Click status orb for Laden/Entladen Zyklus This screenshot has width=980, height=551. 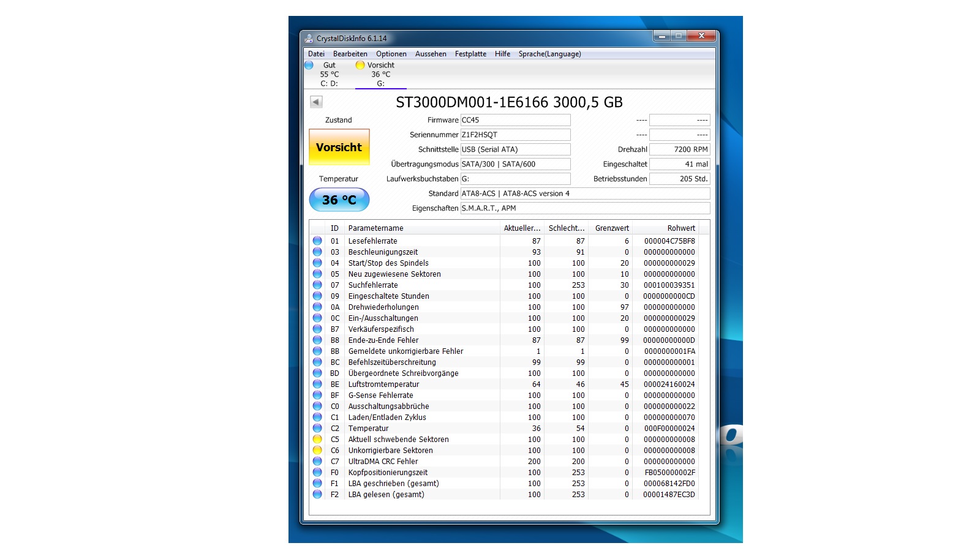(x=317, y=417)
